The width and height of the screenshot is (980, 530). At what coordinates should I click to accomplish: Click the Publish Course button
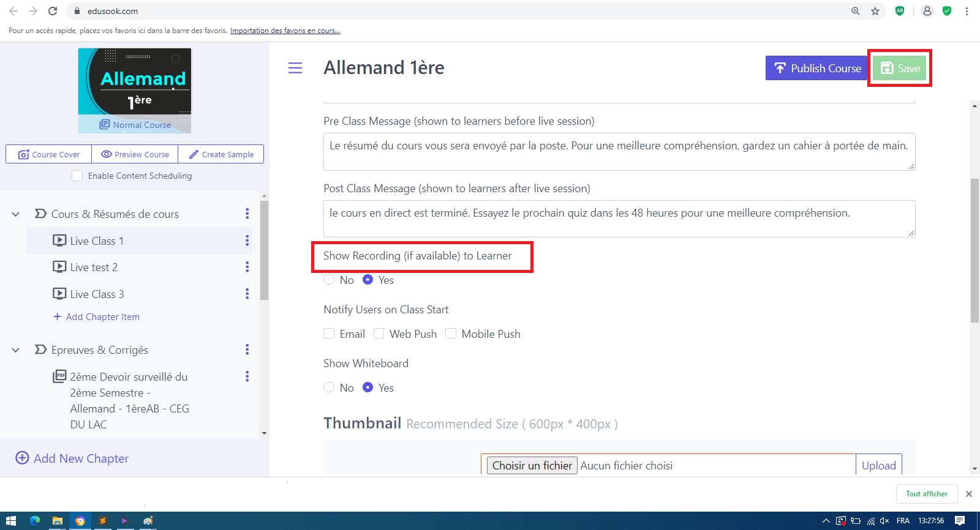[816, 68]
